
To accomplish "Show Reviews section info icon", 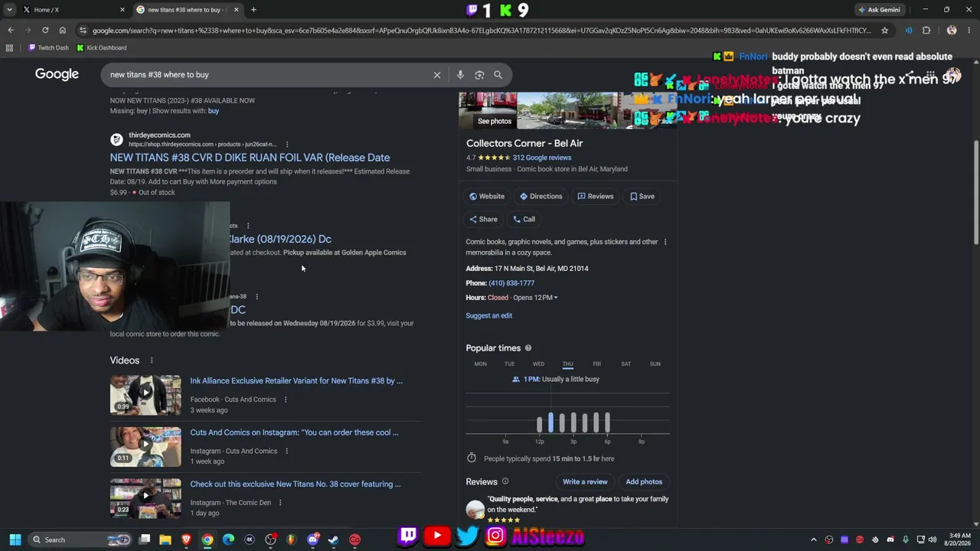I will (505, 481).
